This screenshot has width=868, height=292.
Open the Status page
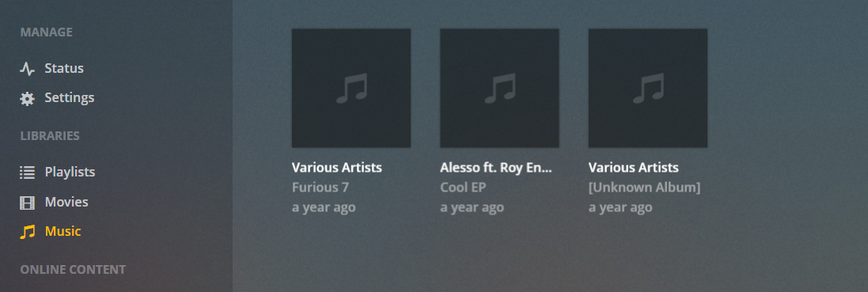coord(64,68)
